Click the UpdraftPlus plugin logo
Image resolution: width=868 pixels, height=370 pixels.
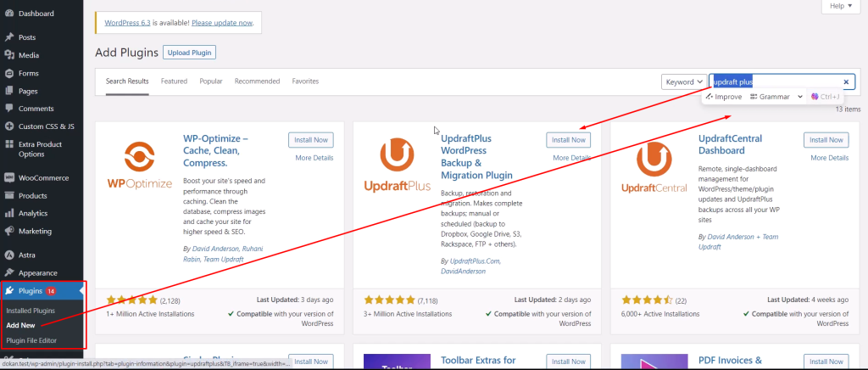397,165
